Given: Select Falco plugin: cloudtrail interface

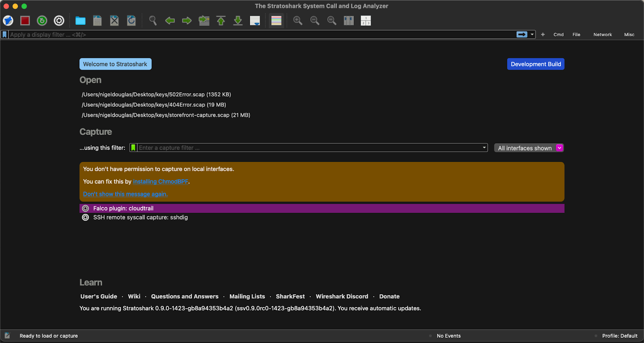Looking at the screenshot, I should (x=322, y=208).
